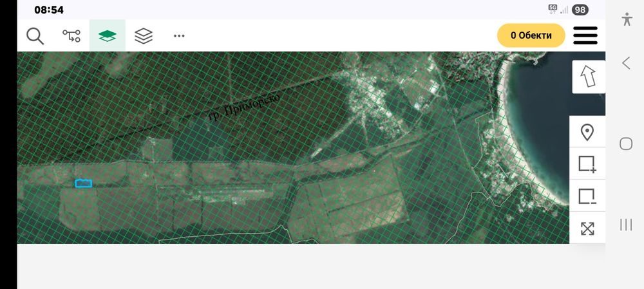
Task: Open the 0 Обекти objects button
Action: (531, 35)
